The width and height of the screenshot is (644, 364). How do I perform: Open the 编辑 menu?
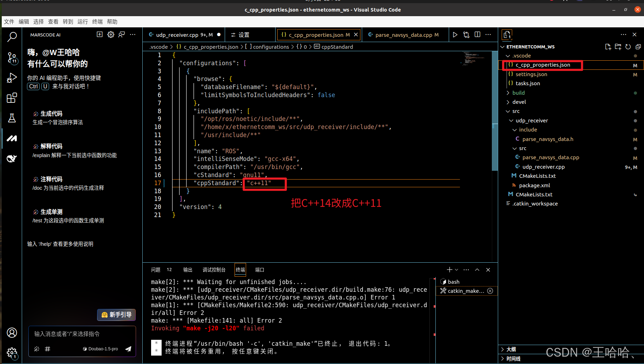(x=24, y=21)
